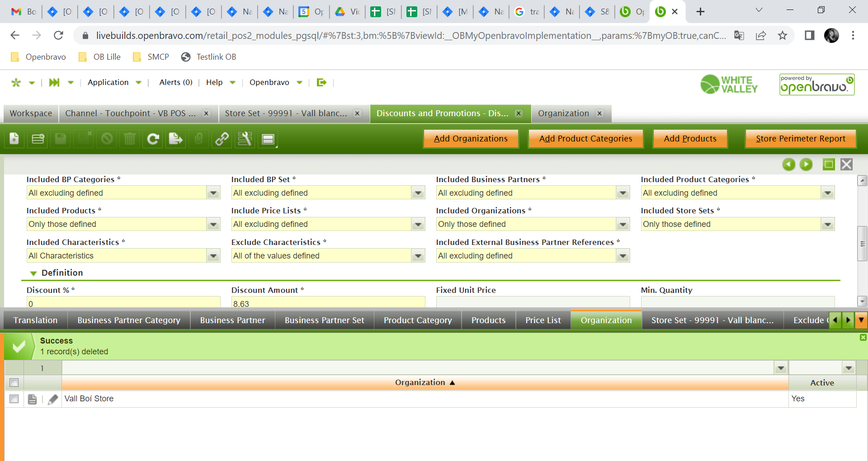
Task: Collapse the Definition section
Action: pos(33,273)
